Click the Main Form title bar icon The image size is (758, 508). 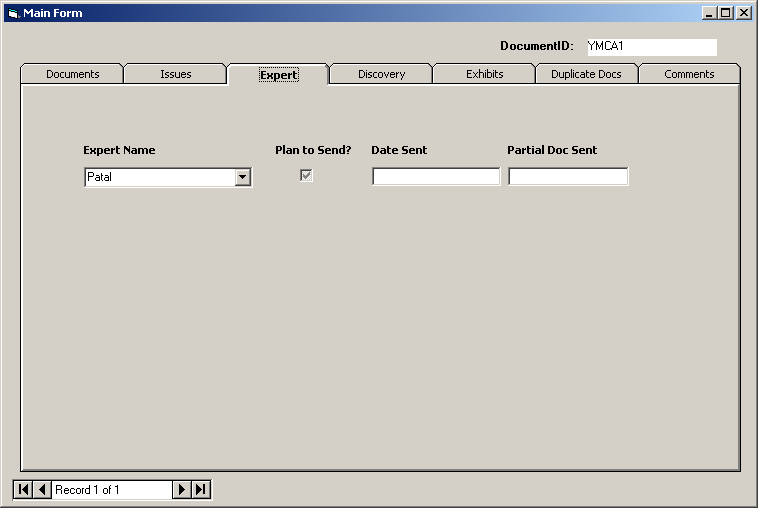13,13
